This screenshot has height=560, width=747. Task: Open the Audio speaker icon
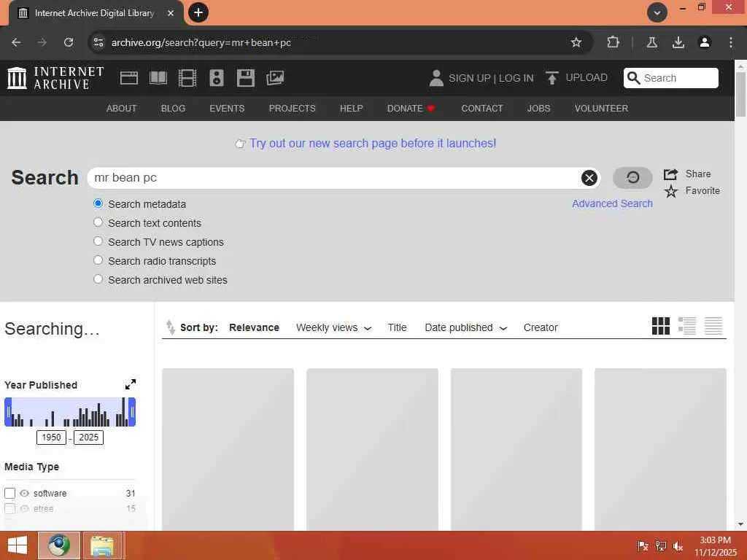click(x=216, y=78)
